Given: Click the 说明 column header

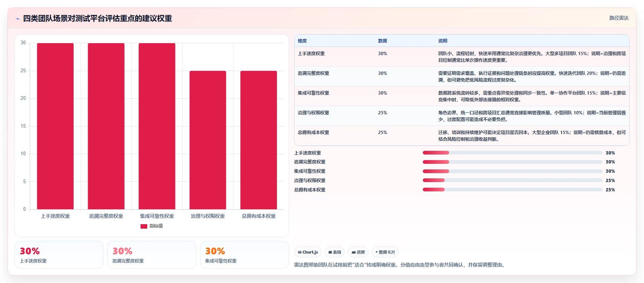Looking at the screenshot, I should [443, 41].
